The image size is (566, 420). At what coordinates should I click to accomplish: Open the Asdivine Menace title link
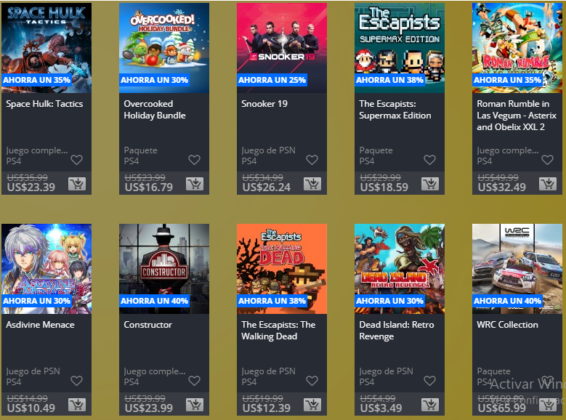point(40,325)
